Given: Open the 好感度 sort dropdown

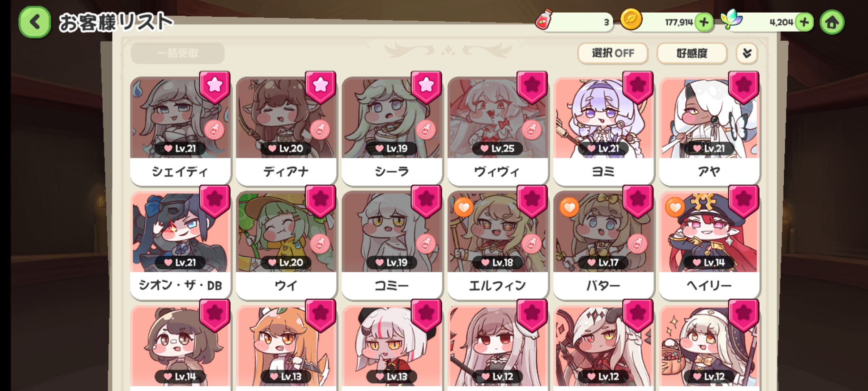Looking at the screenshot, I should point(692,53).
